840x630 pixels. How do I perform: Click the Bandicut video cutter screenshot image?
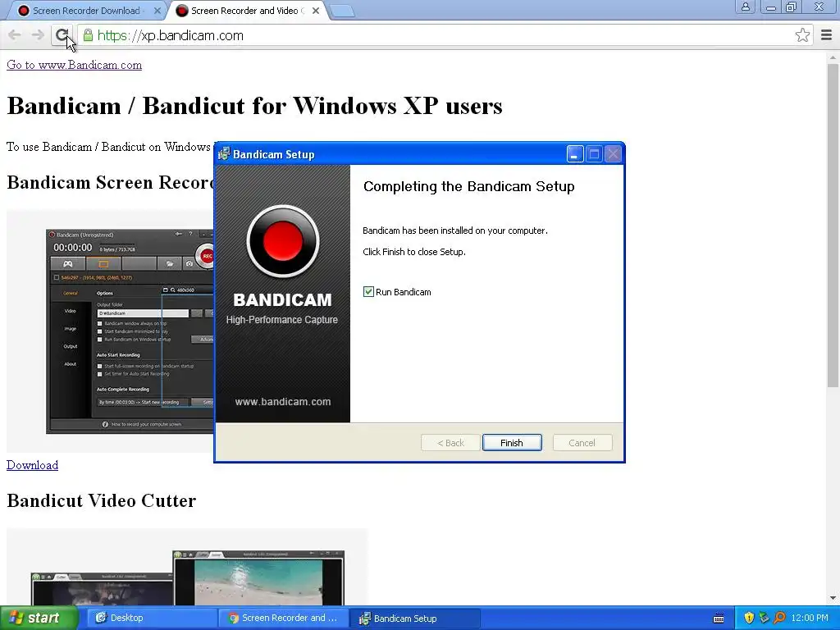pyautogui.click(x=187, y=567)
